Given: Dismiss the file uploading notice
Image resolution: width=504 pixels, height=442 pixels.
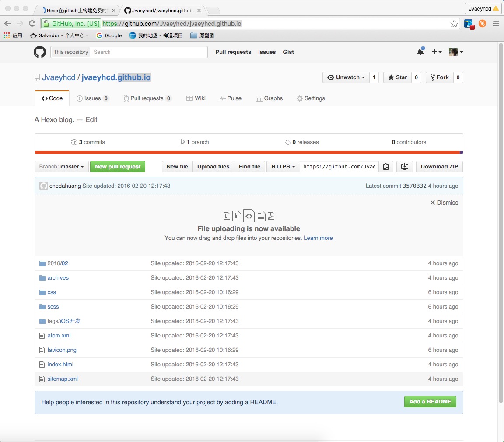Looking at the screenshot, I should coord(444,203).
